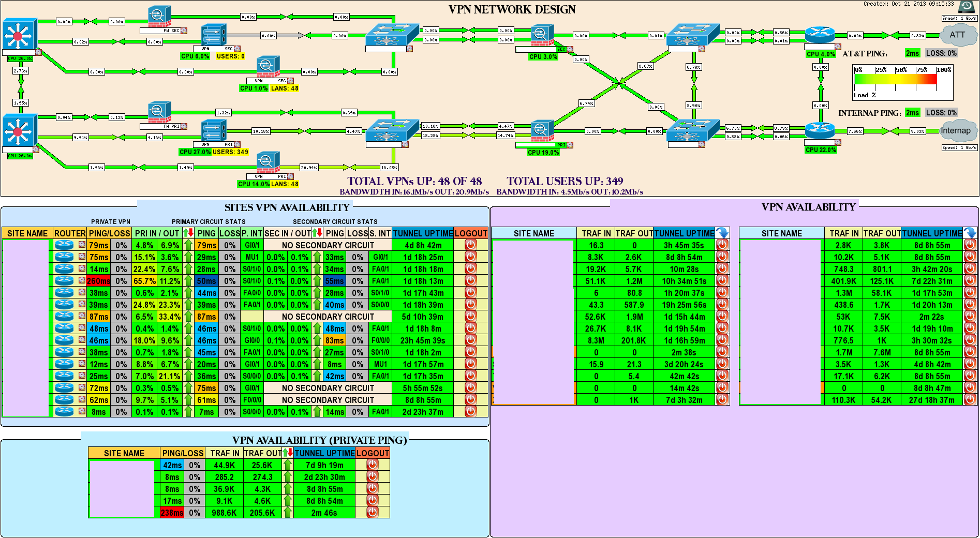Click the SEC IN / OUT column header
The image size is (980, 538).
tap(288, 233)
